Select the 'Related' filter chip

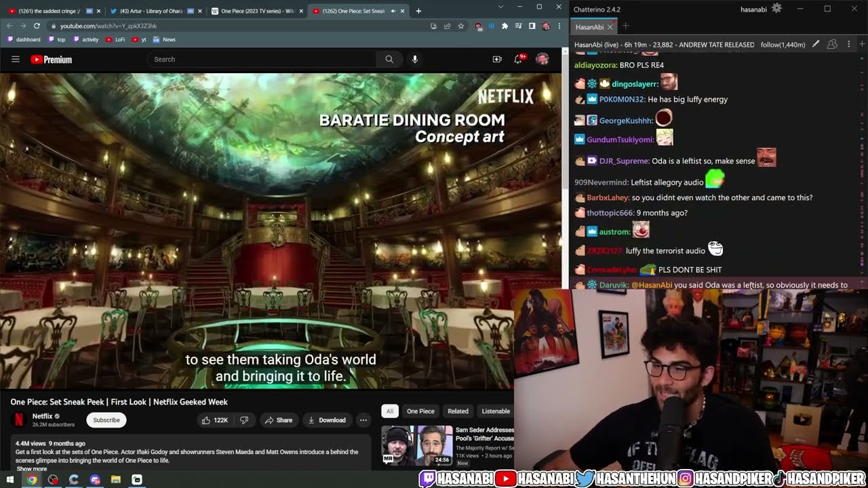[x=458, y=411]
